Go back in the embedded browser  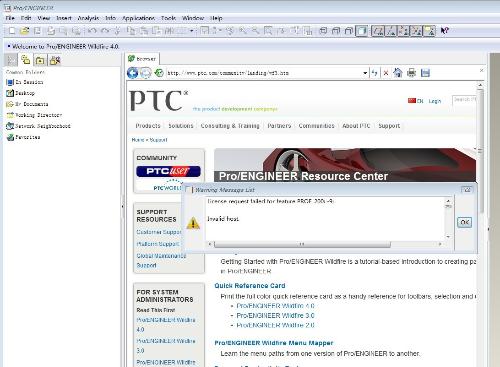133,73
